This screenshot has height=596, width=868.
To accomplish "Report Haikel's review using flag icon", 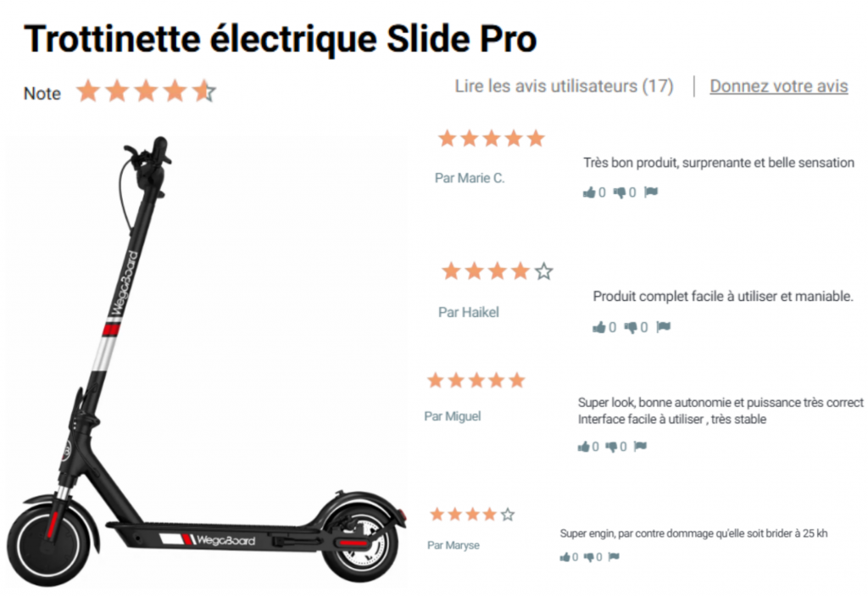I will [663, 326].
